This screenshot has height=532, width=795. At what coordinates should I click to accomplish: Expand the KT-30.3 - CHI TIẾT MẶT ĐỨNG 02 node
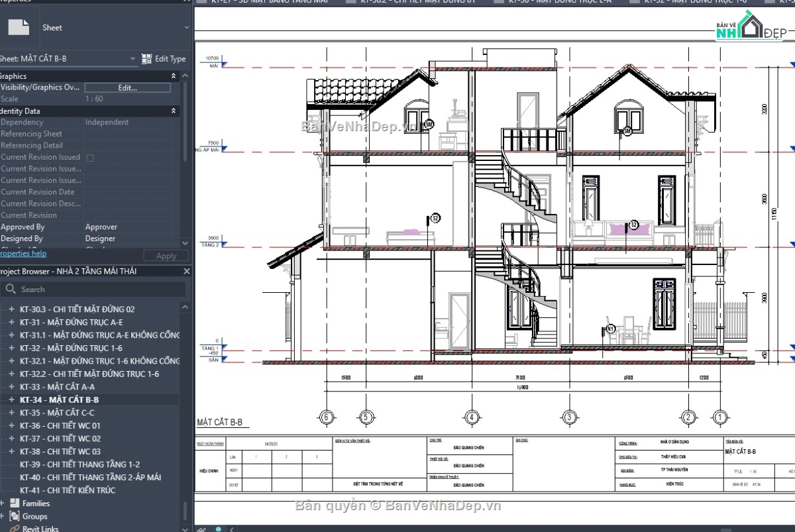pyautogui.click(x=11, y=309)
